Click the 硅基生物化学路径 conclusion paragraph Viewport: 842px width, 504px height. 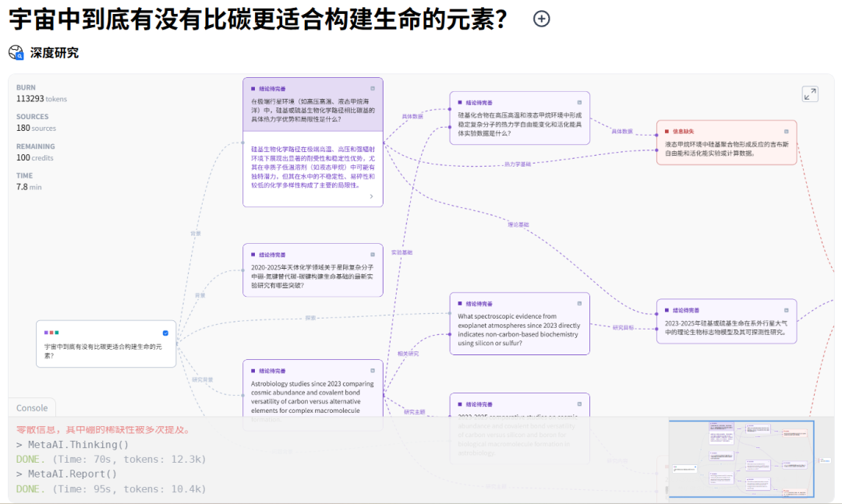(x=313, y=167)
